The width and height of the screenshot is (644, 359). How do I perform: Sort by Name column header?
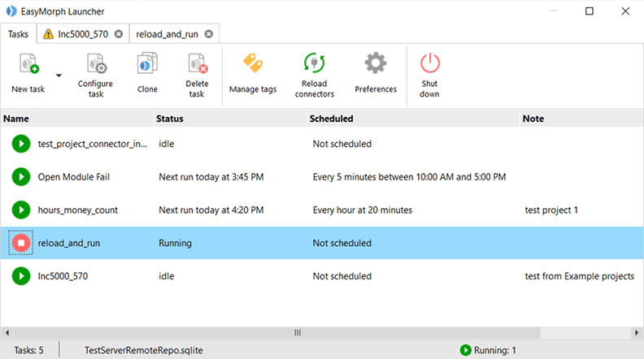(x=76, y=119)
